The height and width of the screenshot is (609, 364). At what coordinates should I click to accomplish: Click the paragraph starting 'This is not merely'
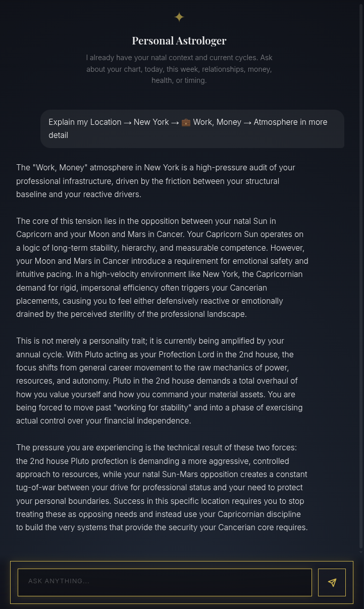pos(160,381)
